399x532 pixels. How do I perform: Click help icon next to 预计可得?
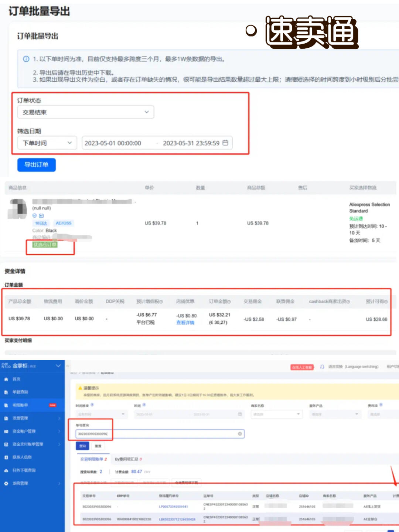[x=386, y=302]
